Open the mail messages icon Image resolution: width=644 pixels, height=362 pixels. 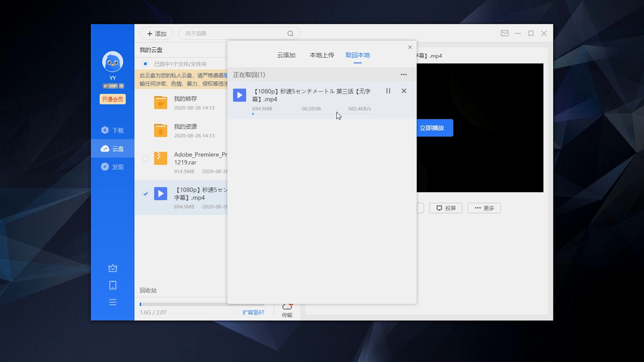coord(505,33)
